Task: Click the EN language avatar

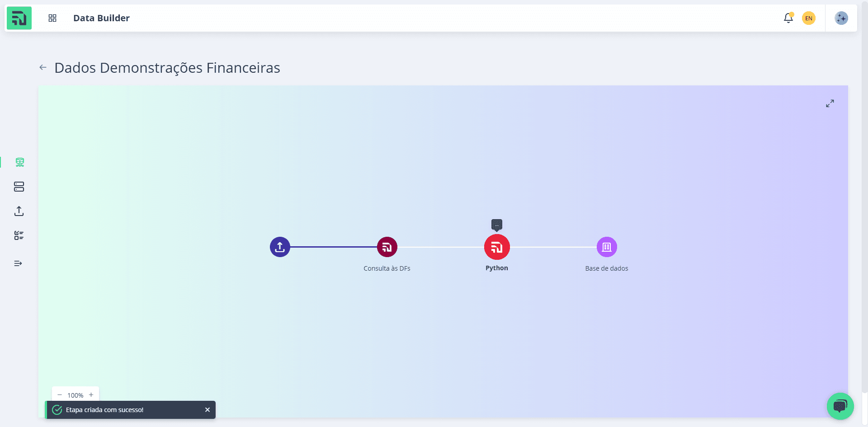Action: 809,18
